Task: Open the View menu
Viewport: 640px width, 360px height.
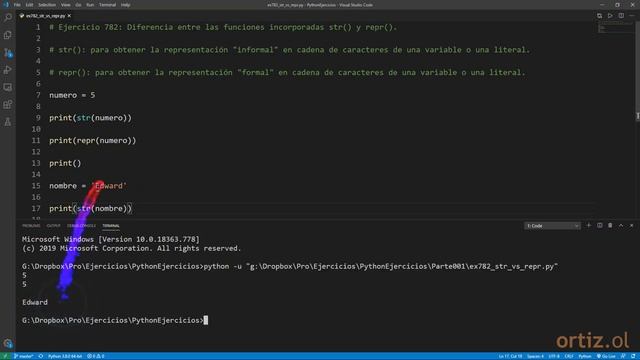Action: [x=65, y=5]
